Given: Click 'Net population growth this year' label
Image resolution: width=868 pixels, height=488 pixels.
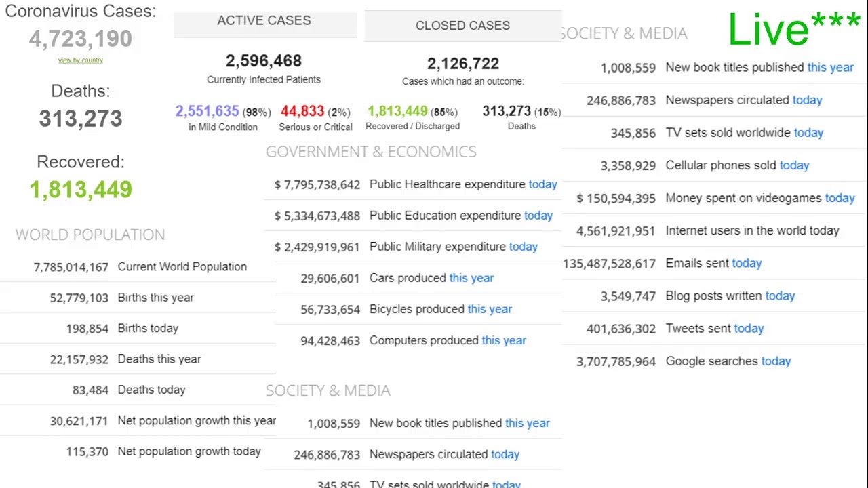Looking at the screenshot, I should tap(197, 421).
